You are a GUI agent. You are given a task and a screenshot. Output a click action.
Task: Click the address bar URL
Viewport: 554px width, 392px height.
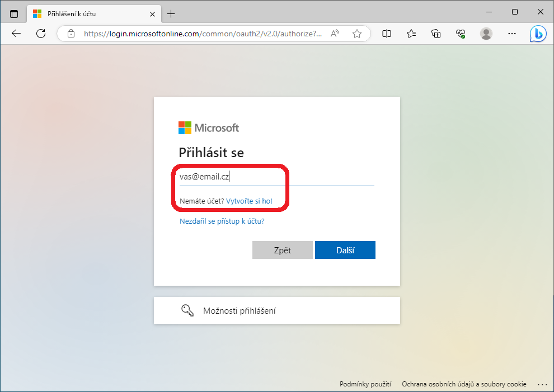[x=203, y=34]
